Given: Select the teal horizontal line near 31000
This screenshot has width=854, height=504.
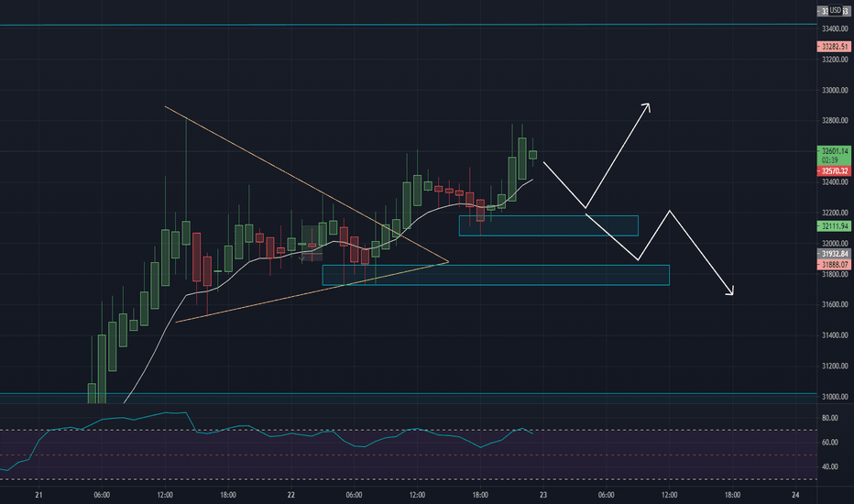Looking at the screenshot, I should (x=409, y=393).
